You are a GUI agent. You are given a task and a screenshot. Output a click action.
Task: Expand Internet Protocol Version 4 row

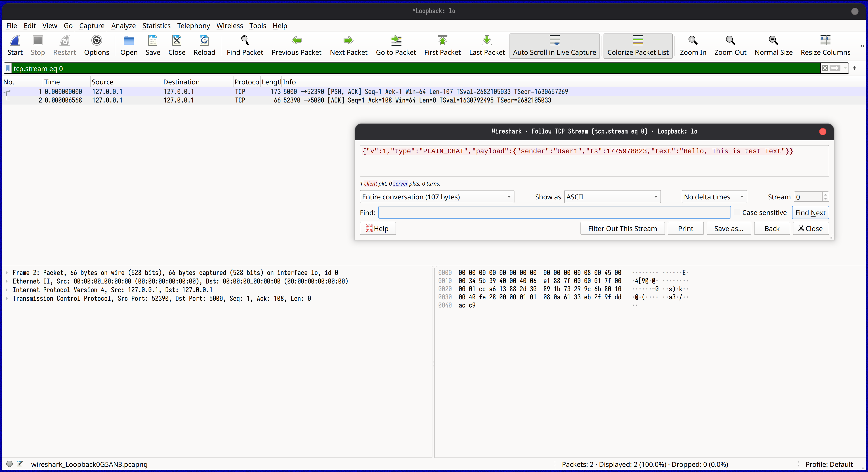[7, 290]
